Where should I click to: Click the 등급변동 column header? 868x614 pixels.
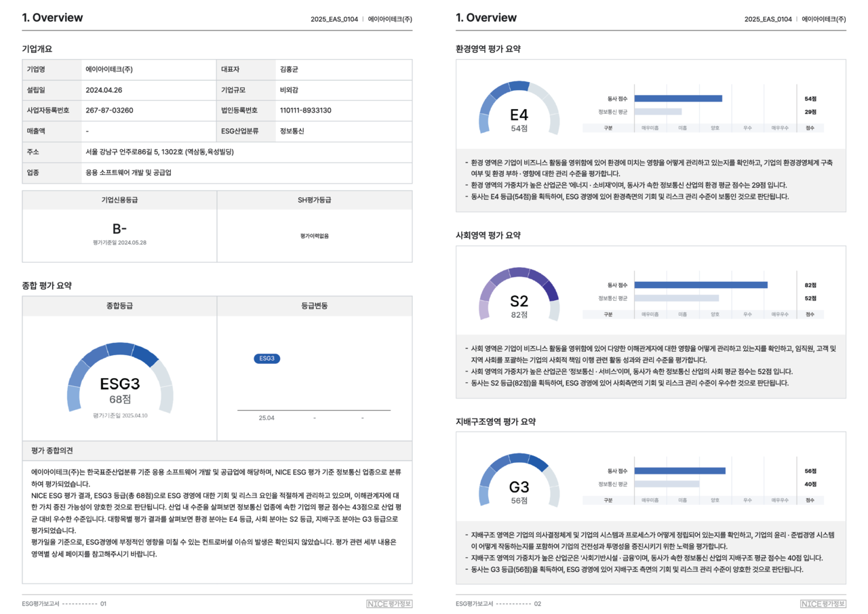click(315, 306)
